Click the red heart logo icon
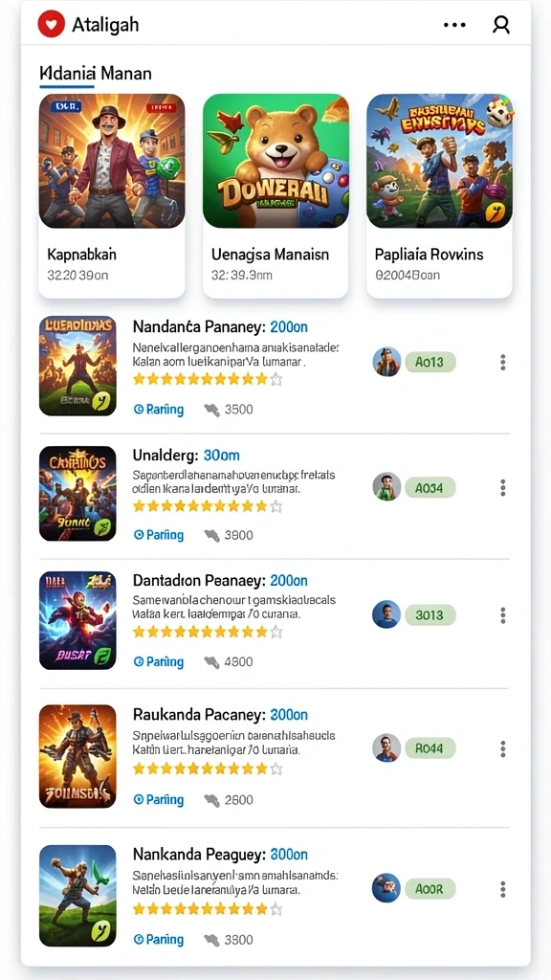 (x=52, y=24)
